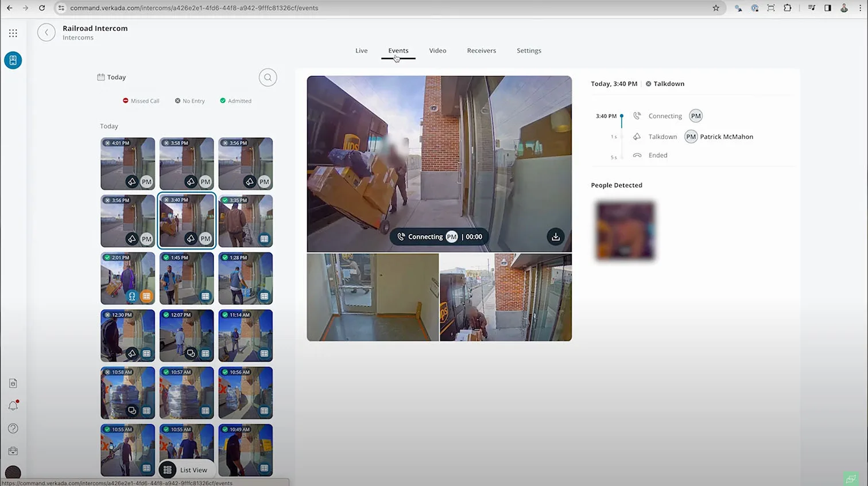Switch to the Live tab
This screenshot has height=486, width=868.
361,50
